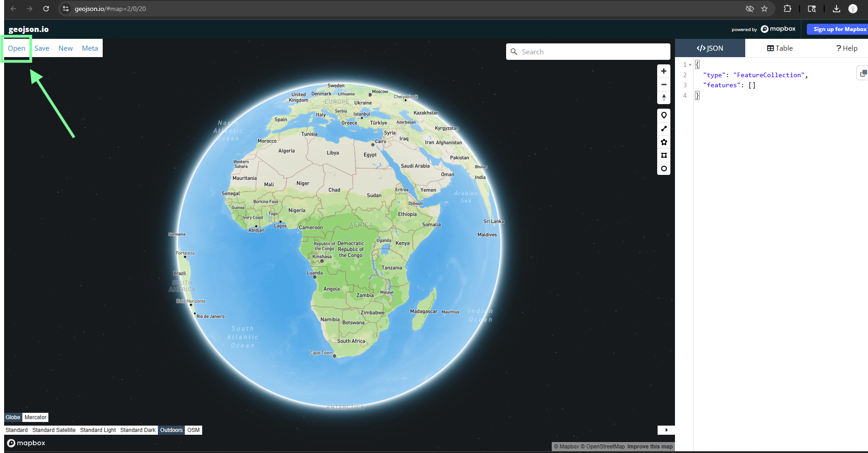Select the draw polygon tool
This screenshot has height=453, width=868.
tap(664, 142)
